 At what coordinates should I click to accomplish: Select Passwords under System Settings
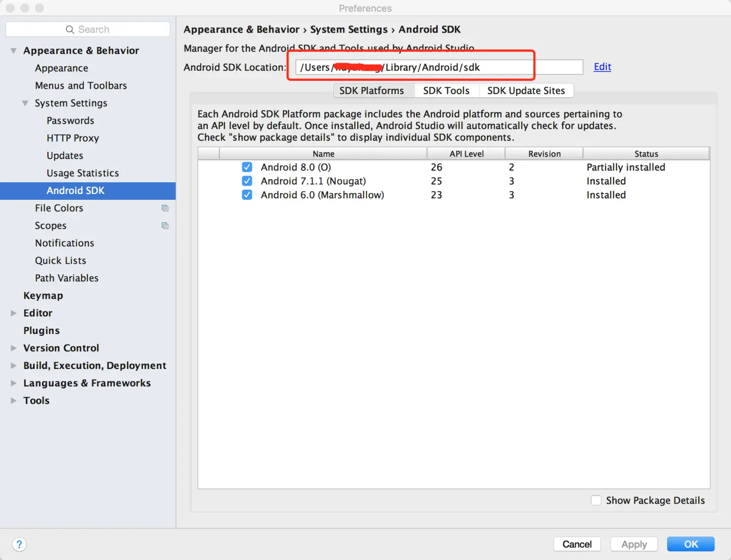(x=70, y=121)
